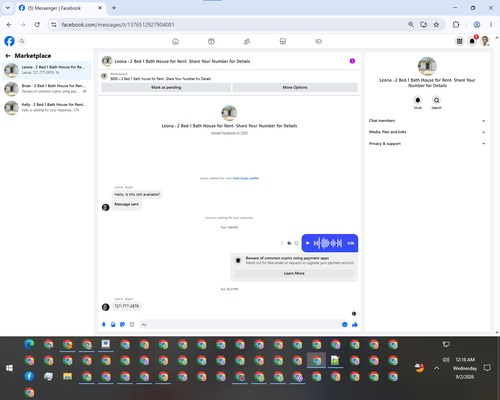
Task: Mute this conversation with the bell
Action: point(418,100)
